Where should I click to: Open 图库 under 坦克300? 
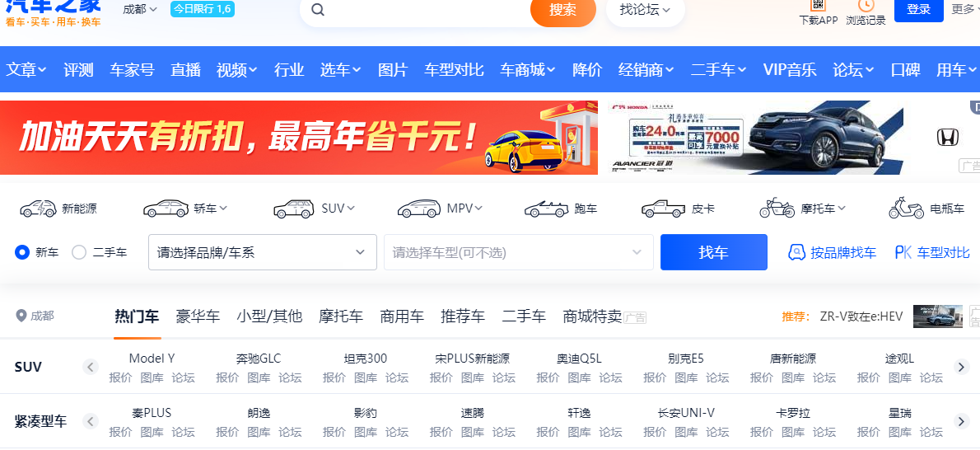(366, 377)
